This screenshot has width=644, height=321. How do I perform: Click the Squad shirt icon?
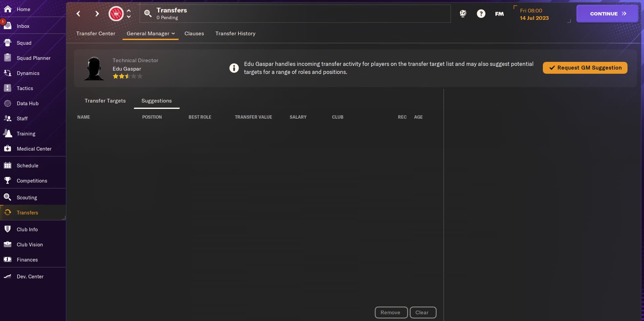pyautogui.click(x=7, y=43)
